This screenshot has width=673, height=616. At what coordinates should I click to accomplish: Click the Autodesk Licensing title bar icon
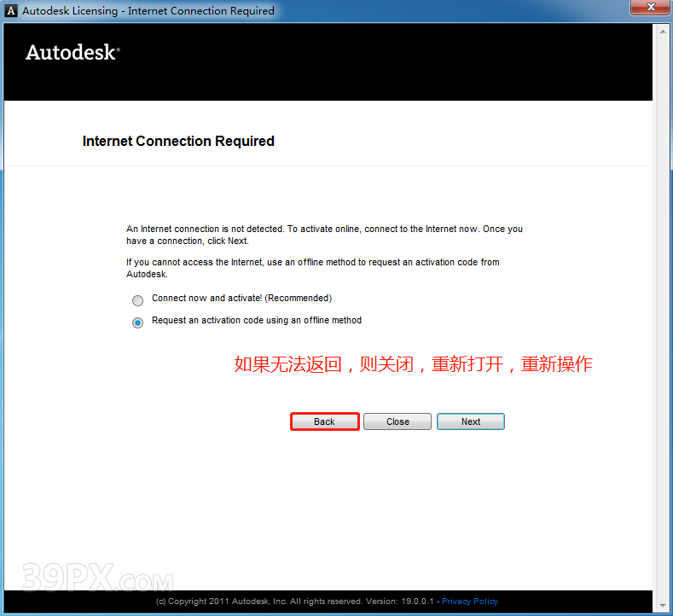(x=11, y=11)
